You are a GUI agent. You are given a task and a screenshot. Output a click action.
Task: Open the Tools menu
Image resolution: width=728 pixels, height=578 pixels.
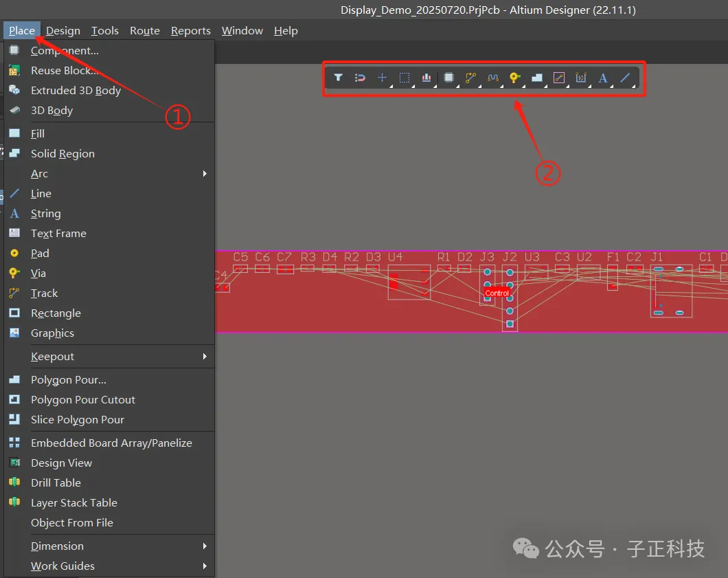pyautogui.click(x=105, y=31)
